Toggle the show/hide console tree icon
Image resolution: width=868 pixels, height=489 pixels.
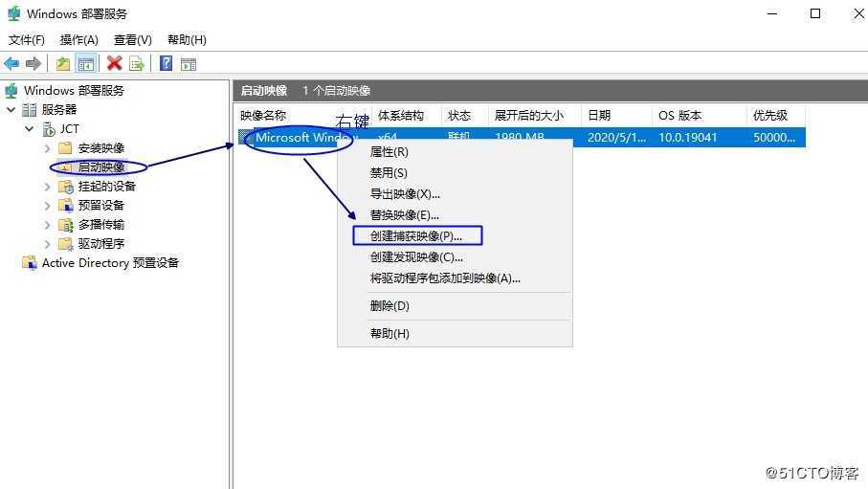pos(86,64)
